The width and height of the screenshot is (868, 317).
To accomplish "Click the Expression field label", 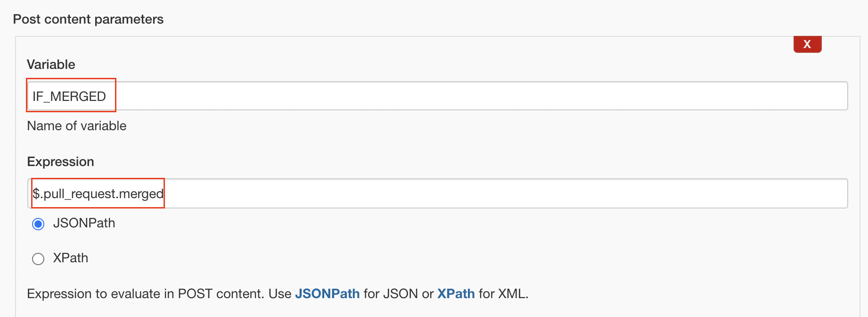I will (x=60, y=162).
